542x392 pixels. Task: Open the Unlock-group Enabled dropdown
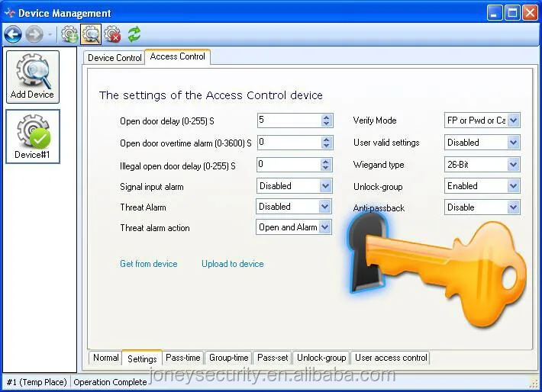[x=513, y=186]
